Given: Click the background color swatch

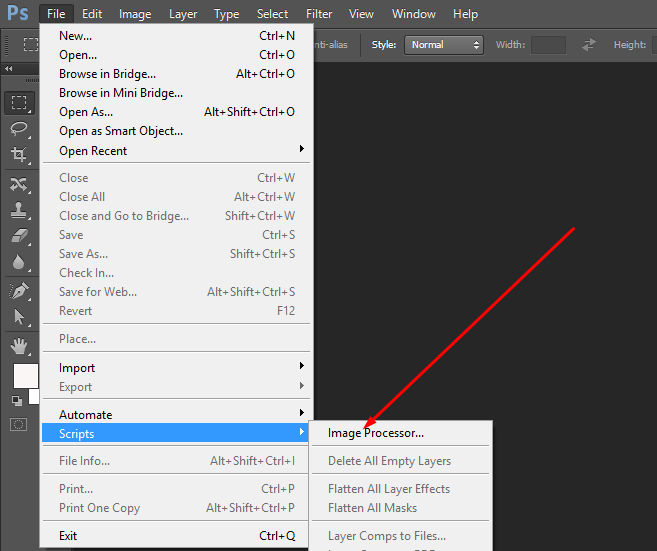Looking at the screenshot, I should click(34, 397).
